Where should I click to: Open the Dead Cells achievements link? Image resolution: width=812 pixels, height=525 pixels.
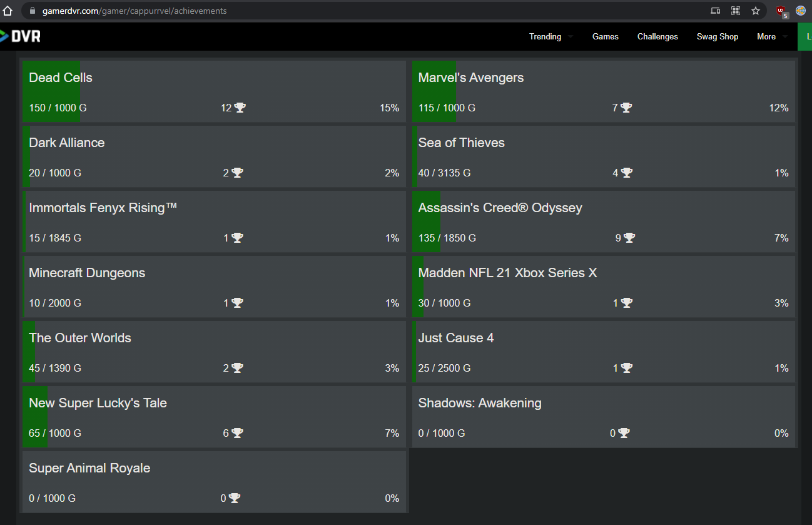tap(61, 78)
